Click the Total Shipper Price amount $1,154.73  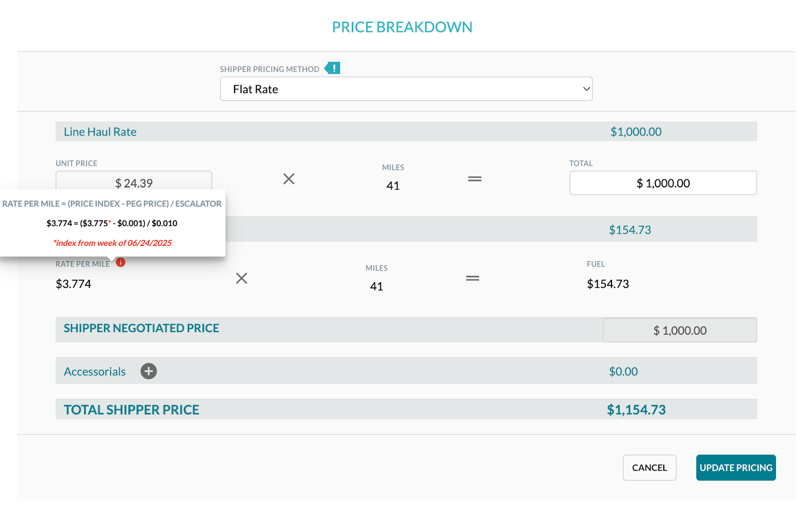(x=636, y=410)
